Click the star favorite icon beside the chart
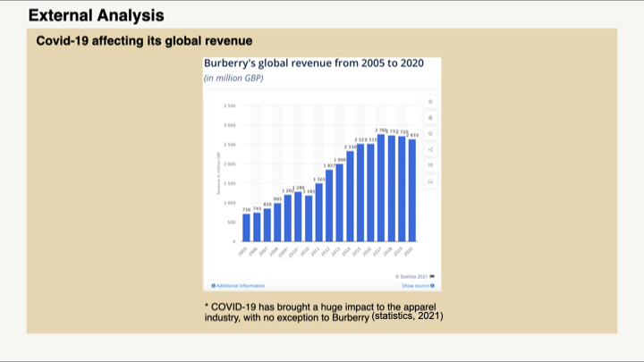 (x=430, y=101)
